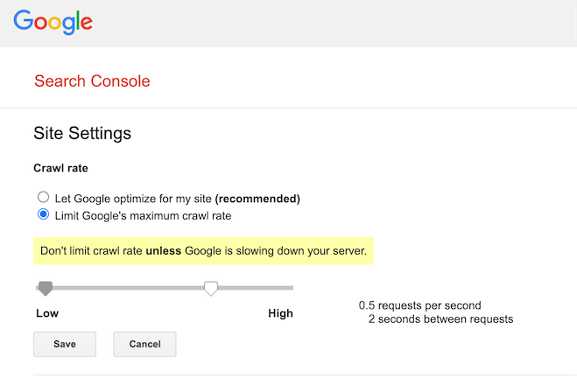The image size is (577, 392).
Task: Save the crawl rate settings
Action: [x=65, y=344]
